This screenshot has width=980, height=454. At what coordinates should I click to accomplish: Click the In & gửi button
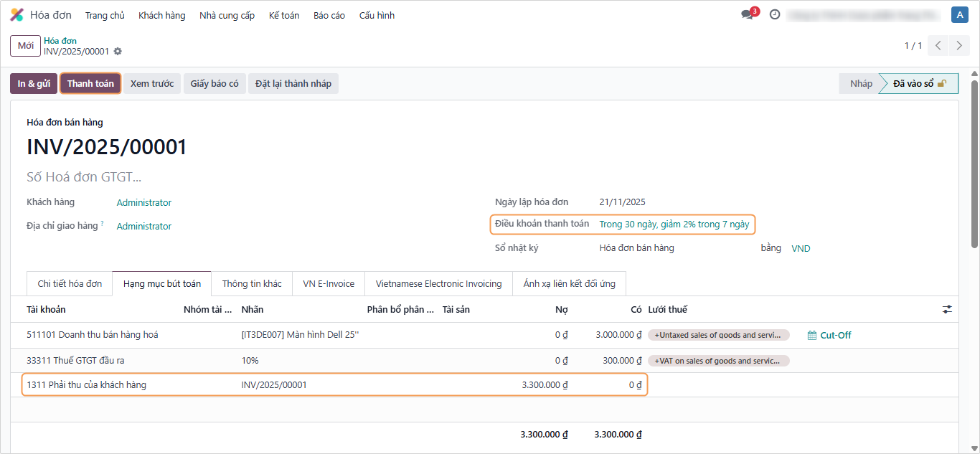tap(34, 83)
